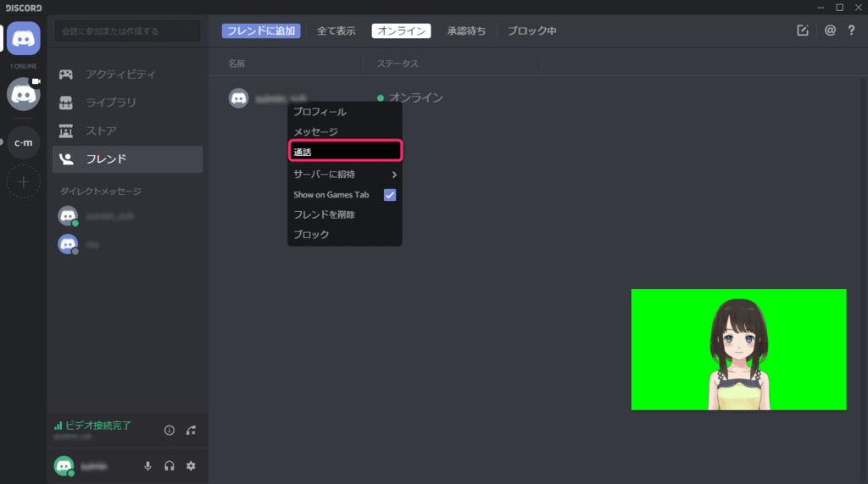Select フレンド in sidebar
This screenshot has width=868, height=484.
(127, 159)
